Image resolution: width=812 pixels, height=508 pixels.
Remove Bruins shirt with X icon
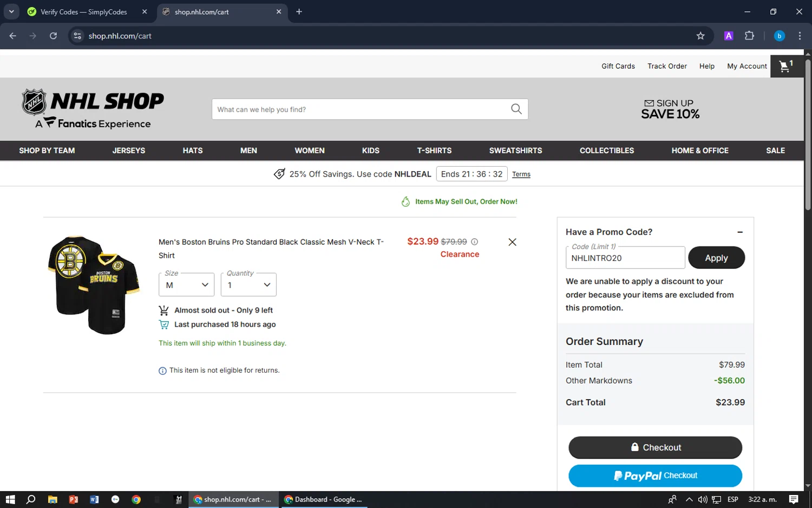tap(512, 242)
